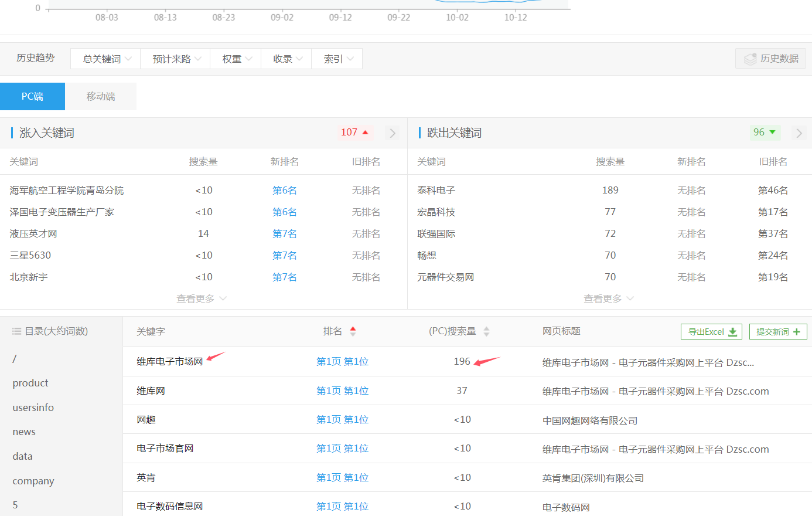The image size is (812, 516).
Task: Open 第1页 第1位 for 电子数码信息网
Action: tap(343, 507)
